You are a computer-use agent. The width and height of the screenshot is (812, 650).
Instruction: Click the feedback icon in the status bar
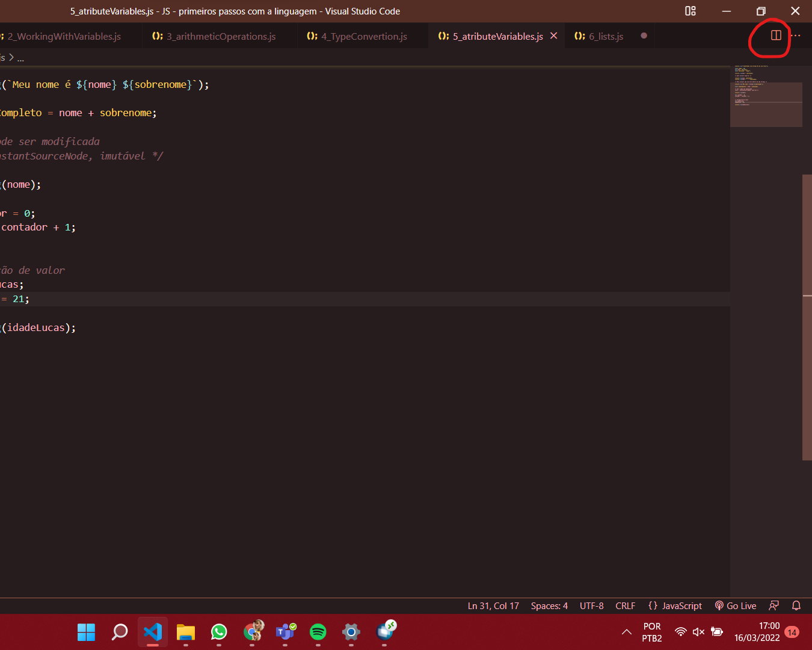[x=774, y=606]
